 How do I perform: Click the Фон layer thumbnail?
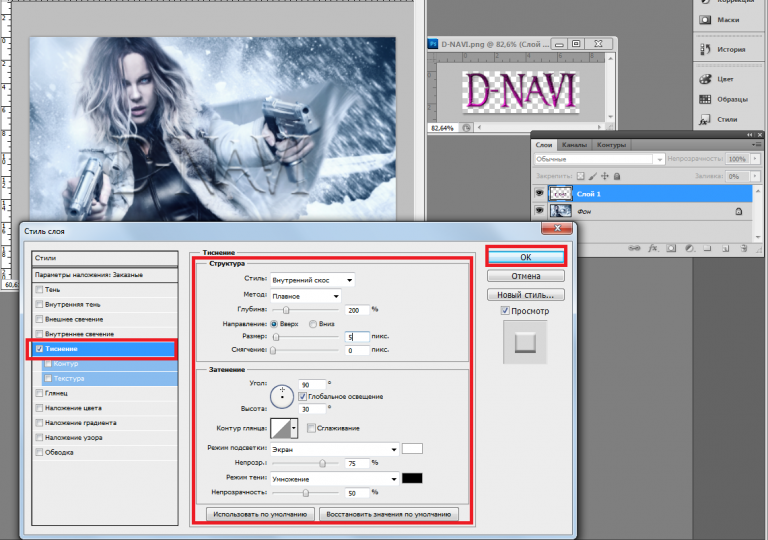[560, 211]
